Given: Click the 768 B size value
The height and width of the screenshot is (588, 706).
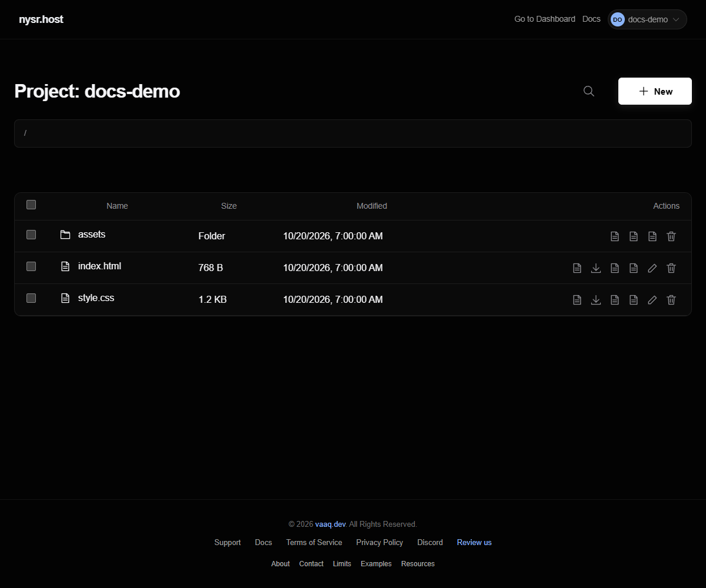Looking at the screenshot, I should coord(211,268).
